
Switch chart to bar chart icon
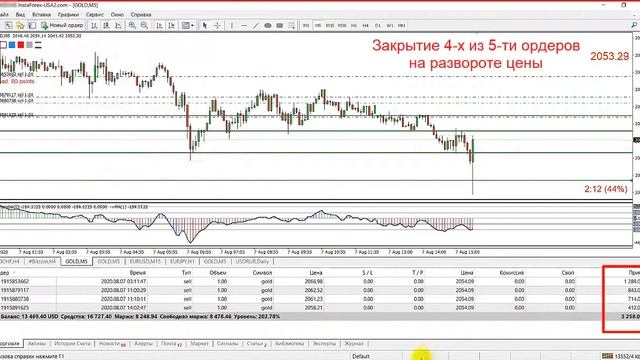pos(94,25)
